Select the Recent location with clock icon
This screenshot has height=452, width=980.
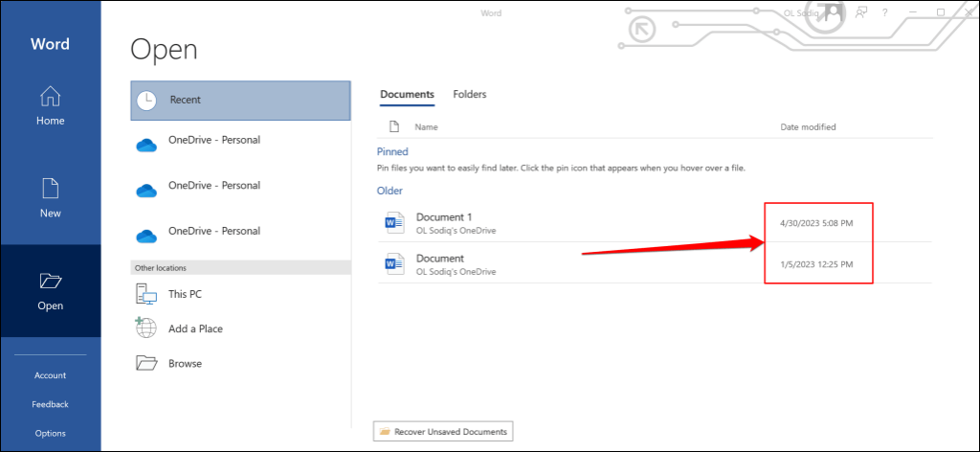240,100
